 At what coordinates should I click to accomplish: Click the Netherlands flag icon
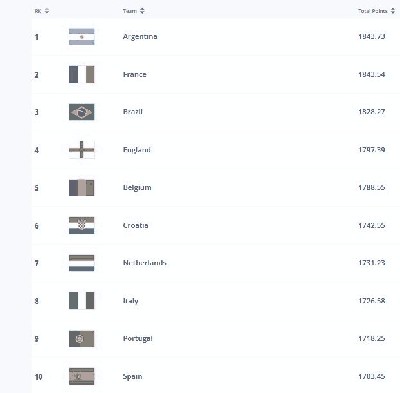tap(82, 263)
